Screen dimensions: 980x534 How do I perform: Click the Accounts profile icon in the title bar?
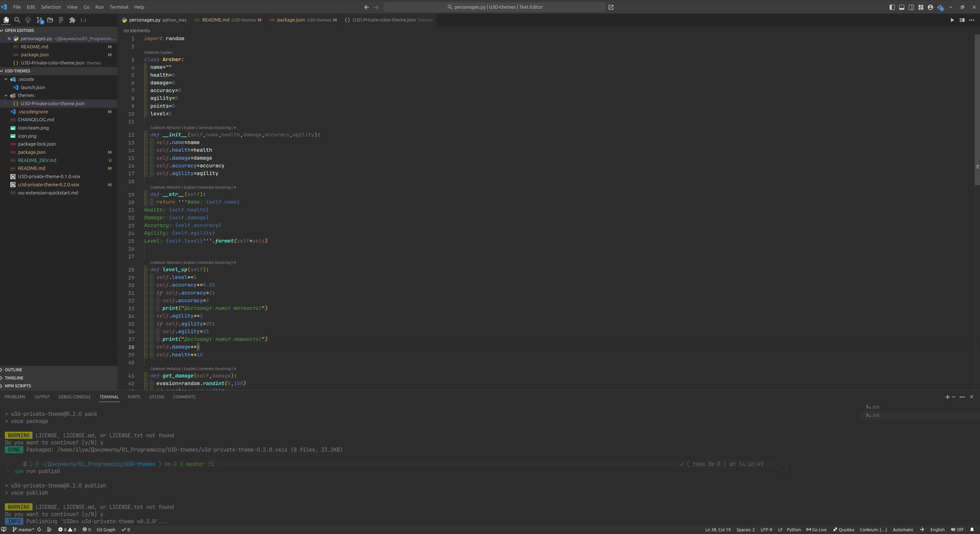click(930, 7)
